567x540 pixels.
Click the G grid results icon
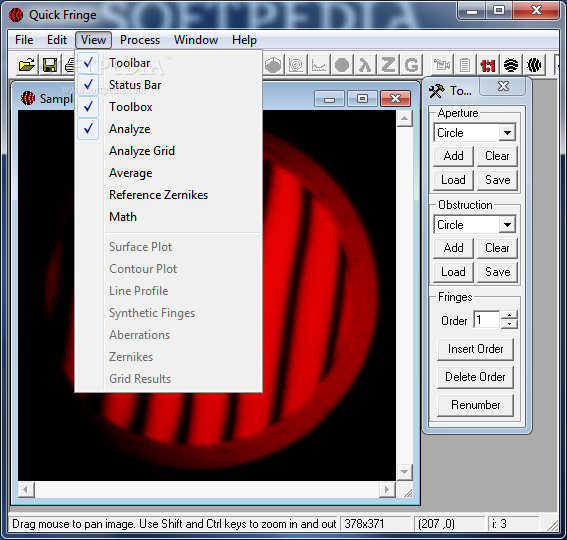(411, 65)
